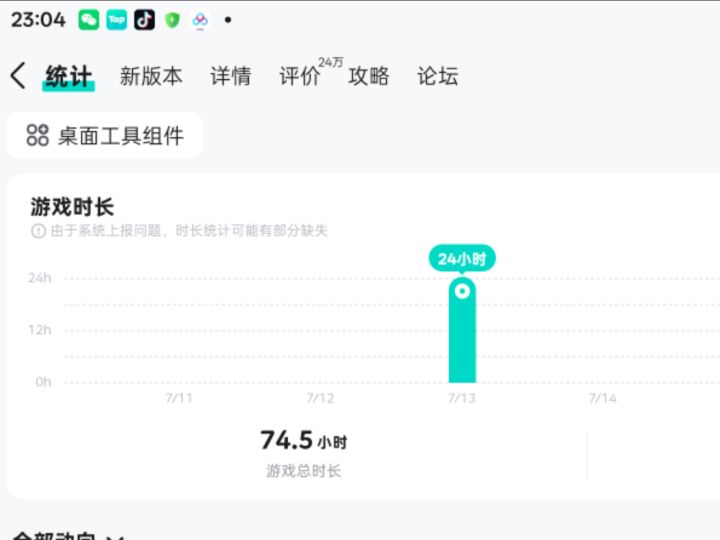Select the 统计 tab
Screen dimensions: 720x540
[x=68, y=76]
